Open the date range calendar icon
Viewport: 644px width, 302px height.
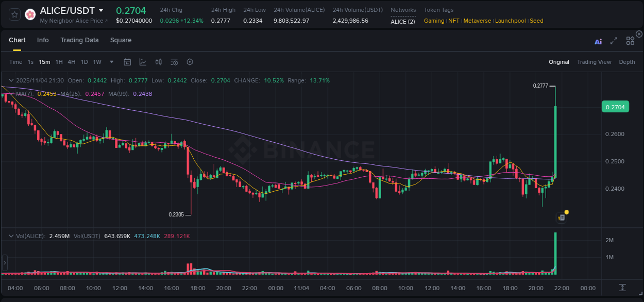[127, 62]
